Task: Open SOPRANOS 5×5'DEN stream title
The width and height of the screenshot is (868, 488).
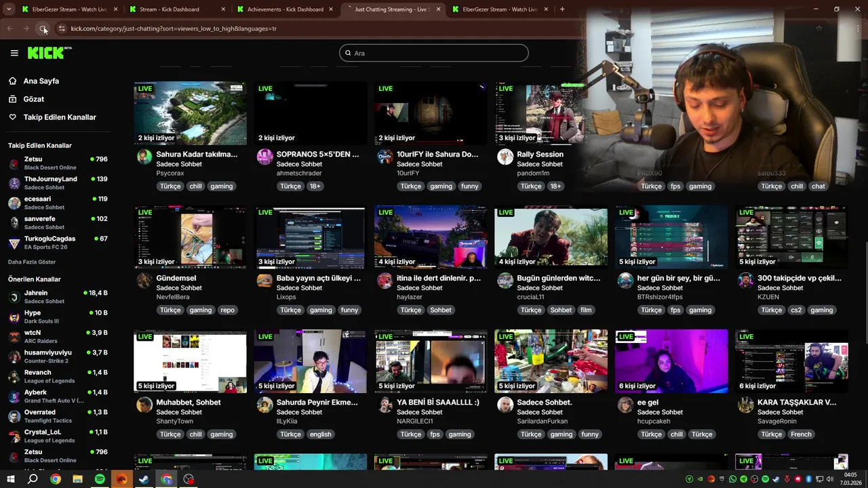Action: [317, 154]
